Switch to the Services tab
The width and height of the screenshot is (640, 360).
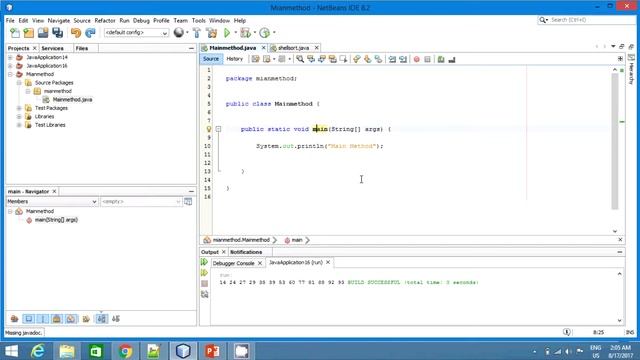click(x=52, y=48)
